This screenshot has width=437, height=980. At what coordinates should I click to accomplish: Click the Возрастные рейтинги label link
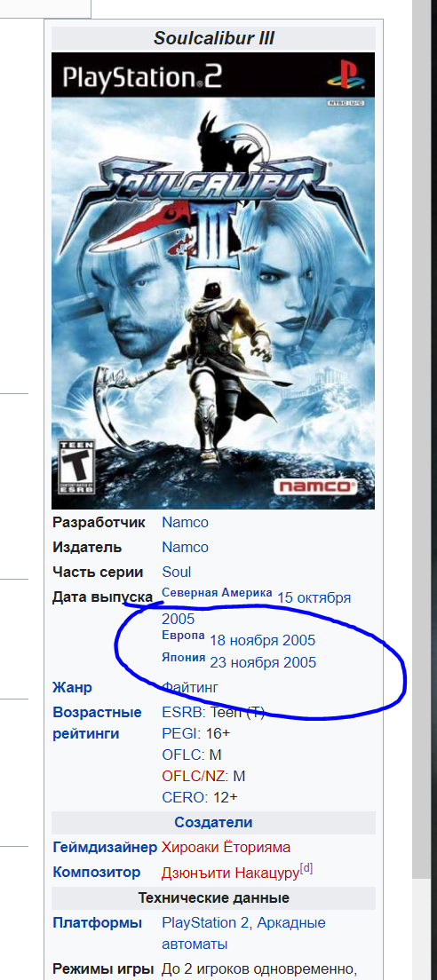[98, 723]
